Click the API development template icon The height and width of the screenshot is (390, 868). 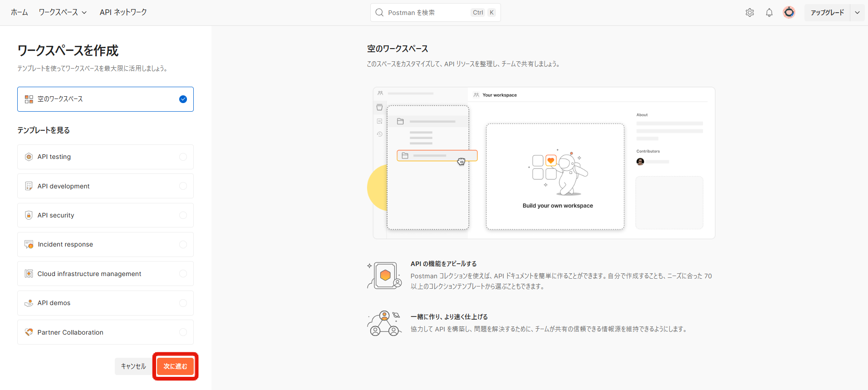(x=29, y=186)
